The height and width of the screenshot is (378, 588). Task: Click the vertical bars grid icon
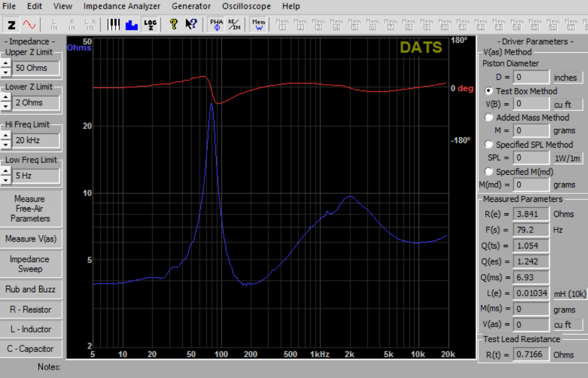tap(113, 25)
